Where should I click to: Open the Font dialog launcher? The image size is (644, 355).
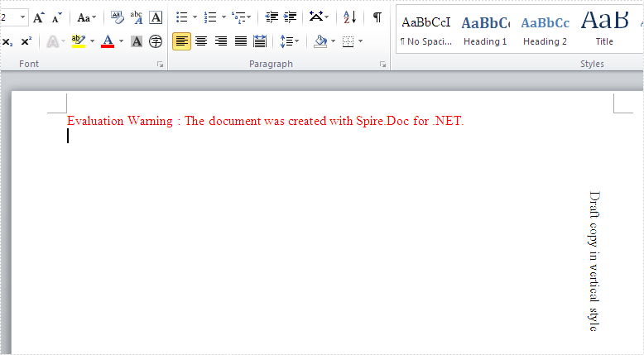pyautogui.click(x=161, y=65)
